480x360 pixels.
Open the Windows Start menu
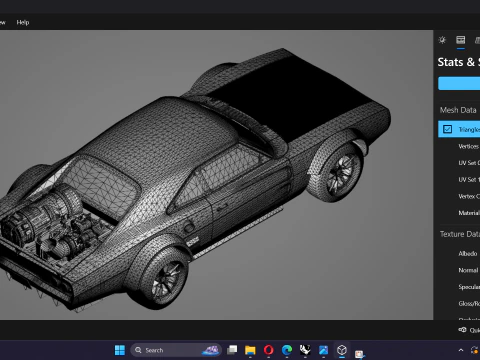pyautogui.click(x=120, y=350)
